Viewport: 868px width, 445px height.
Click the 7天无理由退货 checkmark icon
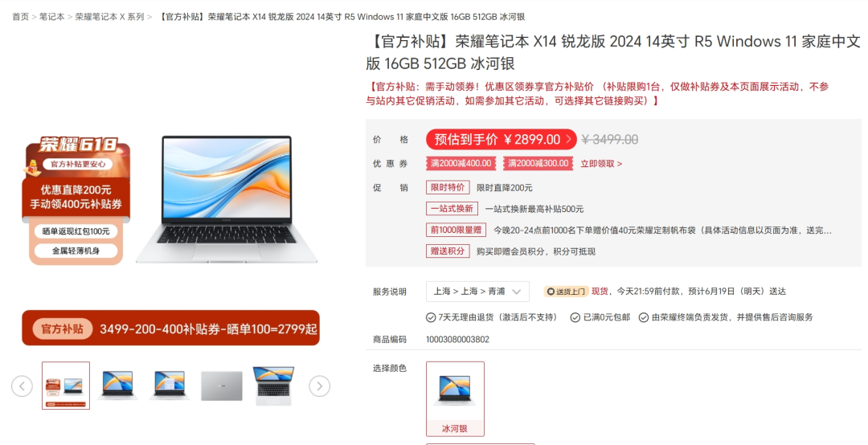431,317
